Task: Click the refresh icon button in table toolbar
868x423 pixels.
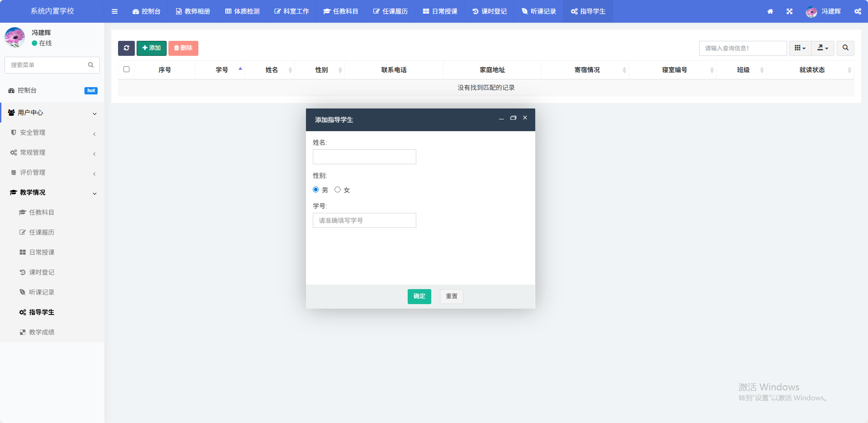Action: [x=126, y=48]
